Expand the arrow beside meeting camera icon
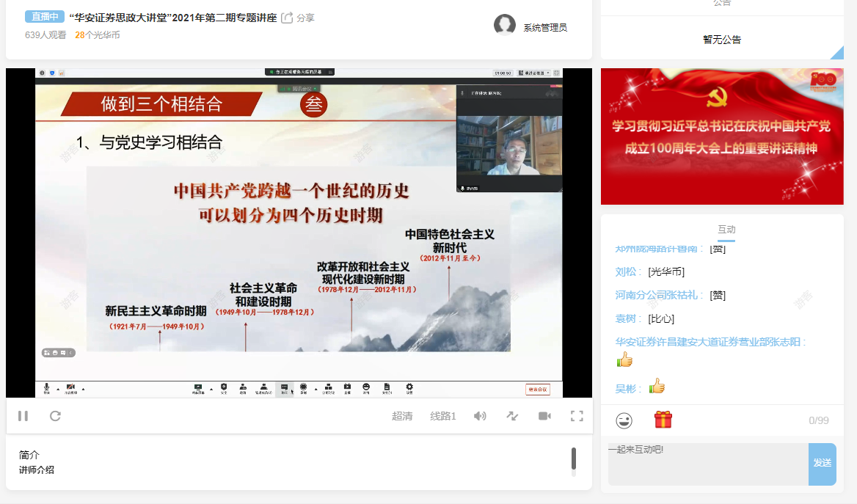 pyautogui.click(x=83, y=390)
